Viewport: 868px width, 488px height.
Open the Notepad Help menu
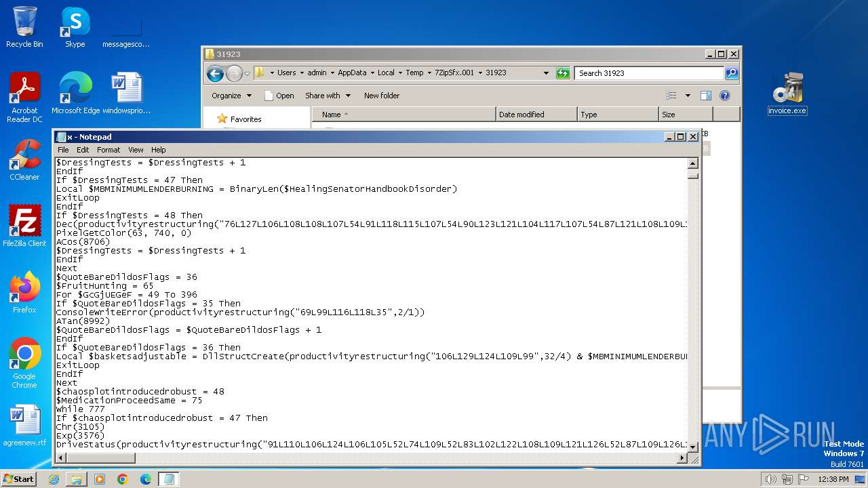click(158, 150)
